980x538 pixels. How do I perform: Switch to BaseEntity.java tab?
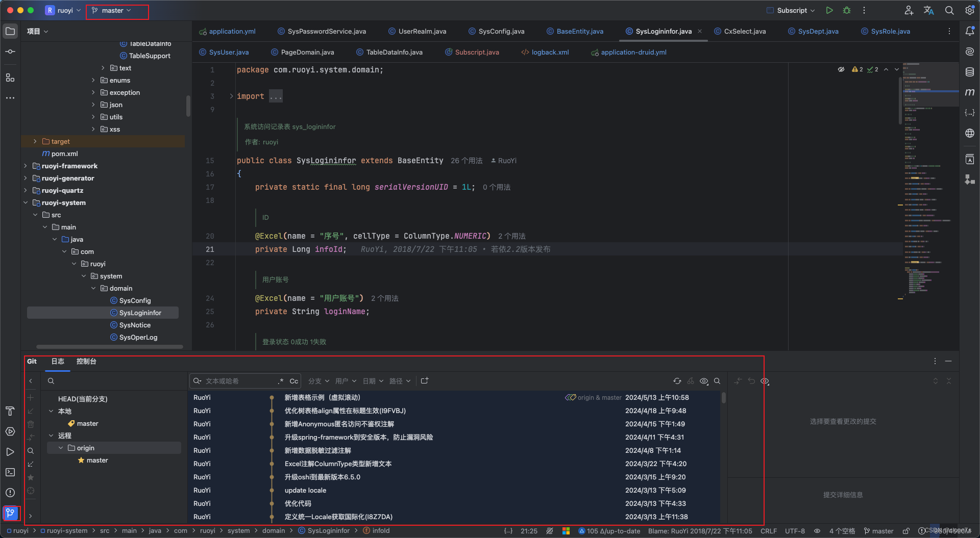click(x=575, y=31)
